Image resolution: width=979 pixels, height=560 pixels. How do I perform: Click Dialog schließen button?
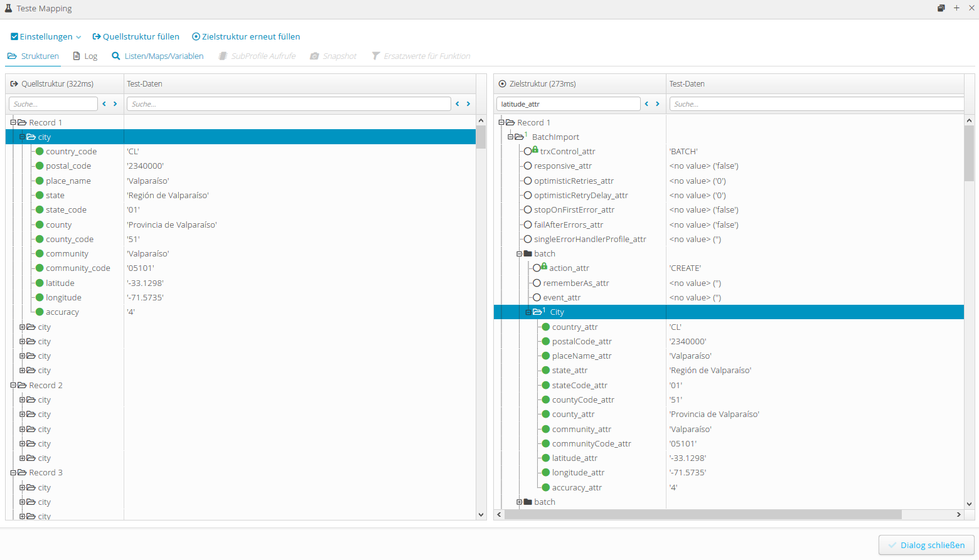(x=926, y=545)
